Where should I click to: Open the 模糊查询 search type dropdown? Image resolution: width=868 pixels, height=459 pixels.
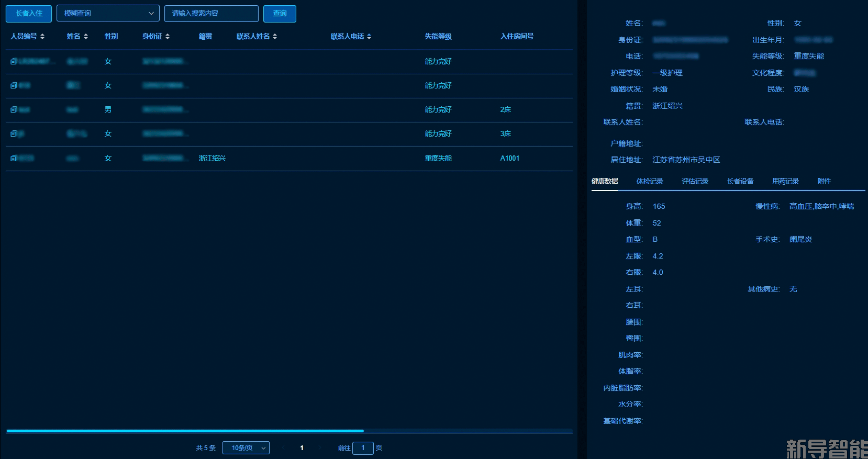[108, 14]
